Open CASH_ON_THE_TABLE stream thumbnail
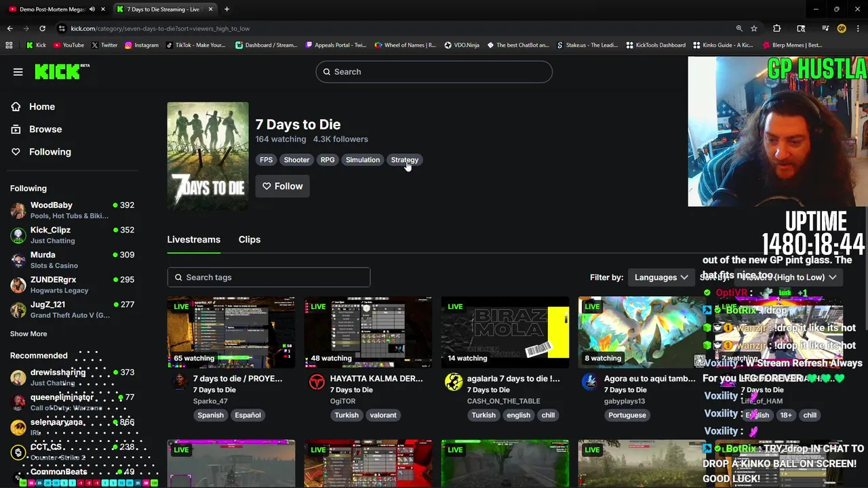Image resolution: width=868 pixels, height=488 pixels. [x=505, y=332]
